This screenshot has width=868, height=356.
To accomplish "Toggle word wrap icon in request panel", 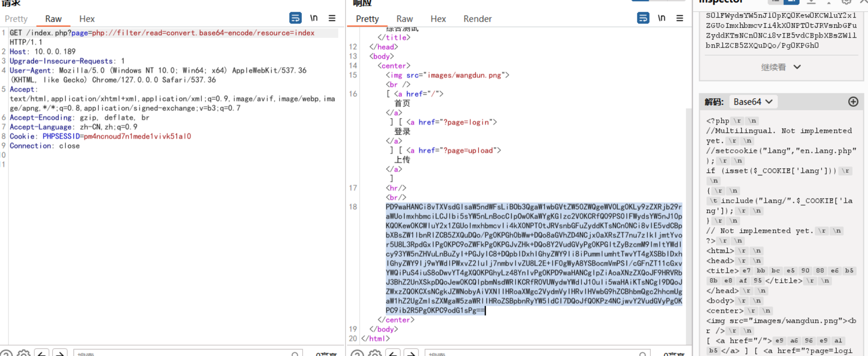I will 295,18.
